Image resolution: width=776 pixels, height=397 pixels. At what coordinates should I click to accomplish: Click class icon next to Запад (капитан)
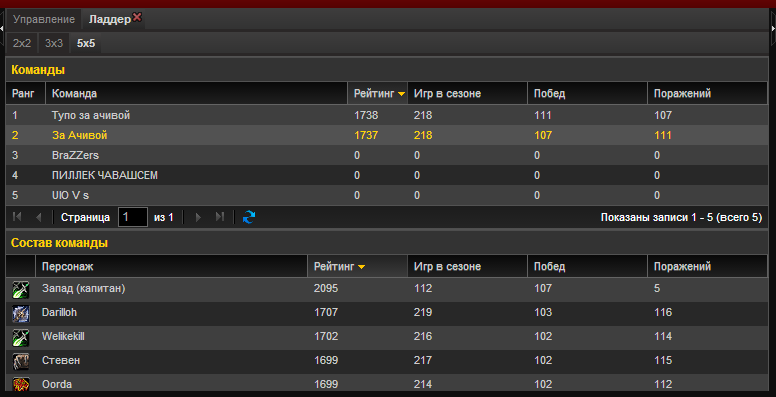(21, 290)
